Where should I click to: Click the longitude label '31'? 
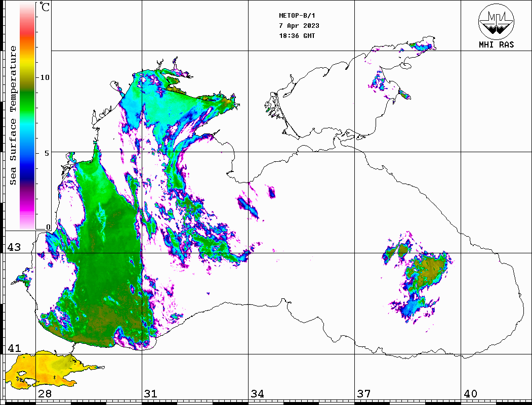151,393
